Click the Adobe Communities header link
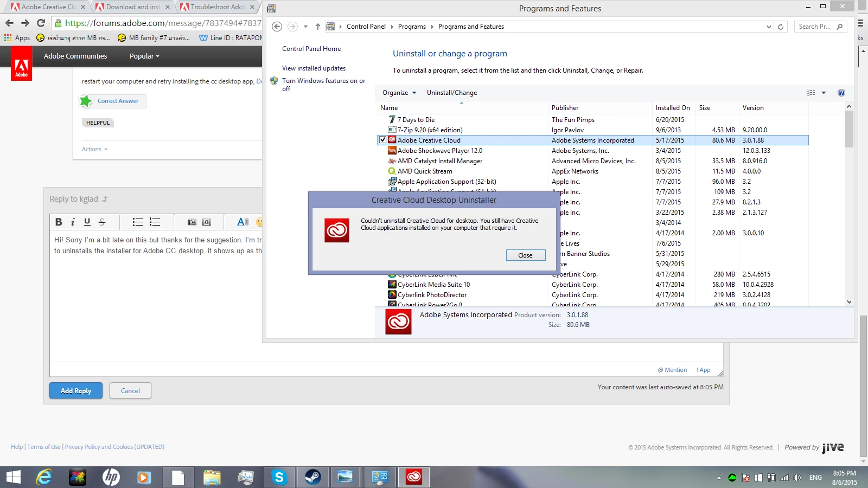868x488 pixels. pyautogui.click(x=75, y=56)
